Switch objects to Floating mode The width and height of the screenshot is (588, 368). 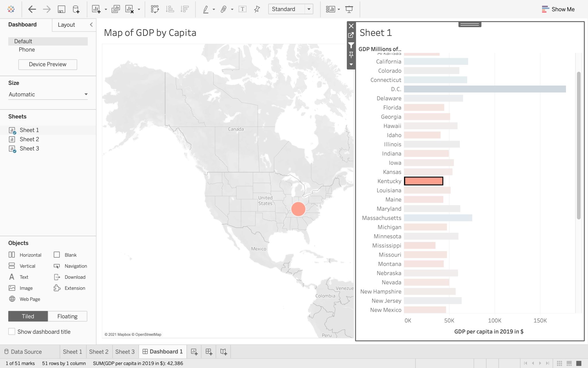coord(67,316)
